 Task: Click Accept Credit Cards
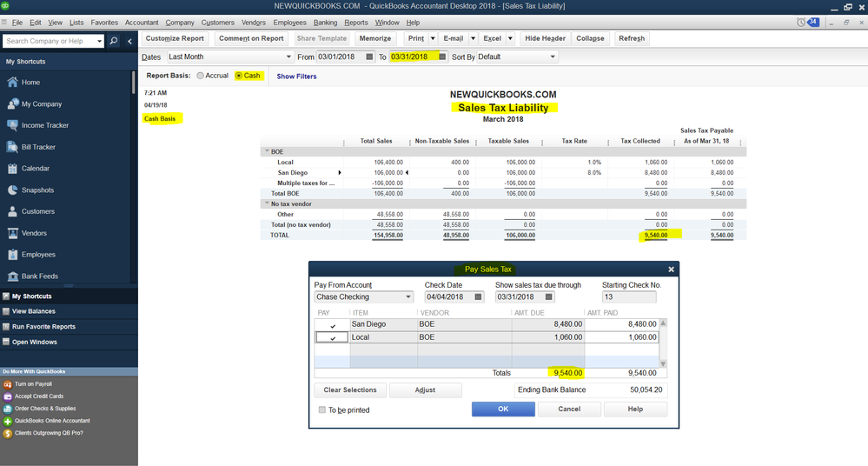pos(39,396)
